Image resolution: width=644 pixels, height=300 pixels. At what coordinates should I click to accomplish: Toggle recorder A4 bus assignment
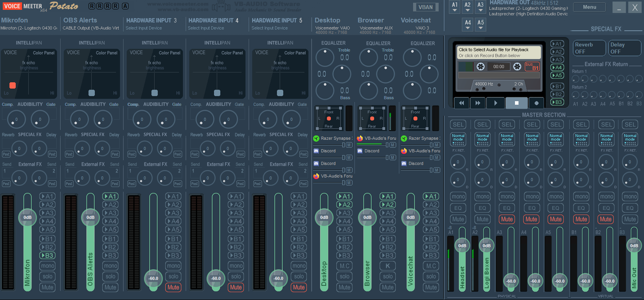coord(557,67)
